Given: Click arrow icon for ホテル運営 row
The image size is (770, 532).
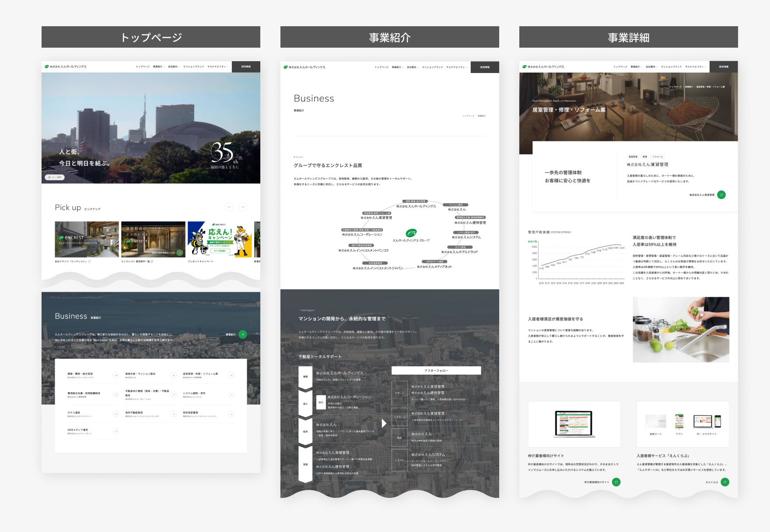Looking at the screenshot, I should (116, 414).
